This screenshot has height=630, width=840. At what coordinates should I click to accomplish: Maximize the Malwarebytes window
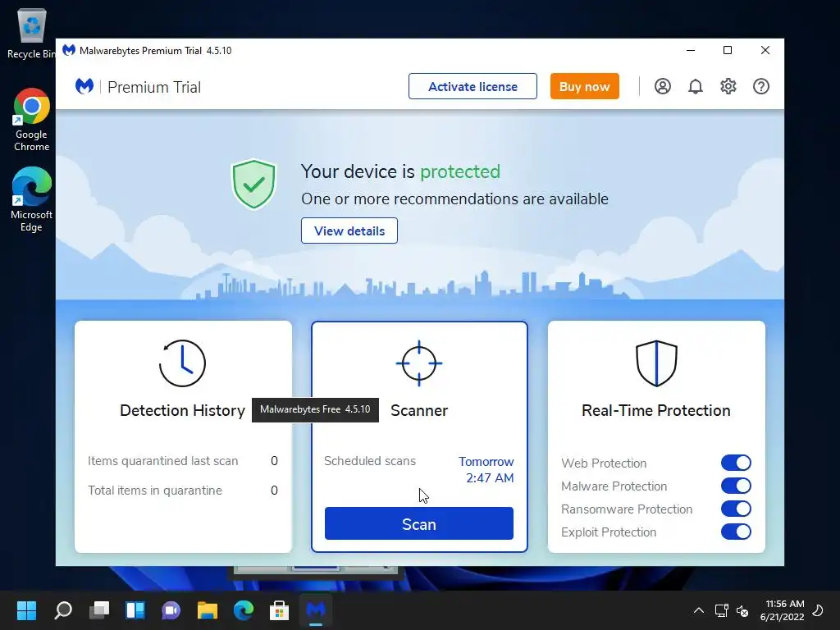click(728, 50)
